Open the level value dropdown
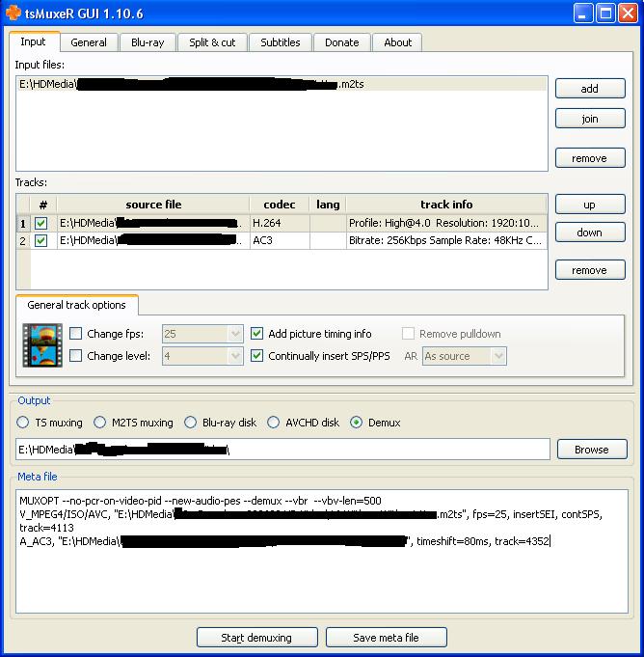This screenshot has width=644, height=657. tap(235, 356)
